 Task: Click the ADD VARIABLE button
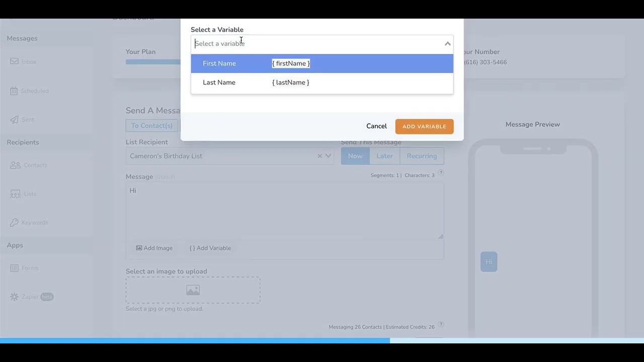click(x=424, y=126)
